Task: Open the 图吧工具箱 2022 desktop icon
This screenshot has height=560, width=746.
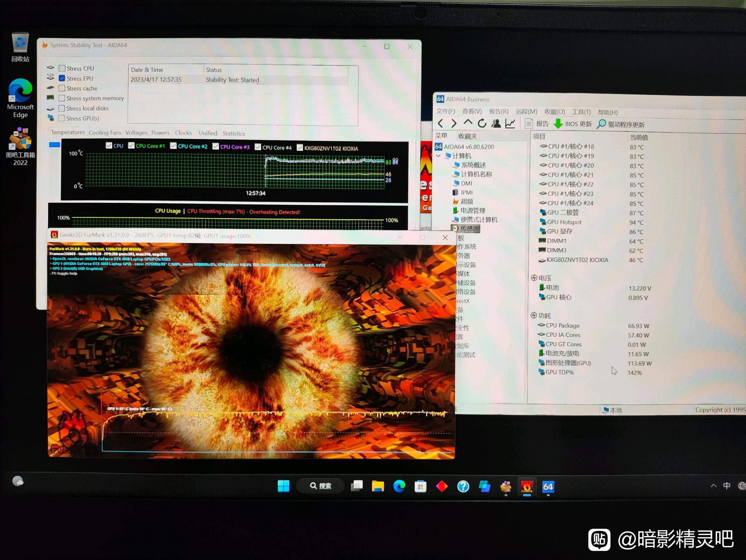Action: coord(20,146)
